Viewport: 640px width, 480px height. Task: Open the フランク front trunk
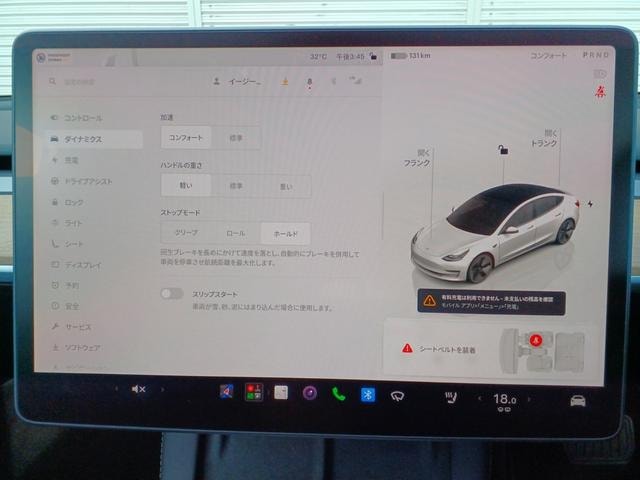[417, 158]
